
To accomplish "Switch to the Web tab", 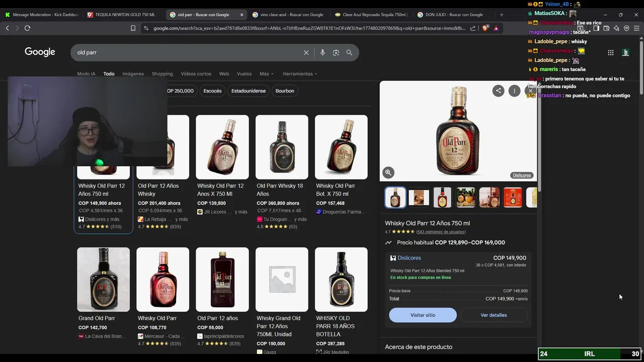I will coord(224,74).
